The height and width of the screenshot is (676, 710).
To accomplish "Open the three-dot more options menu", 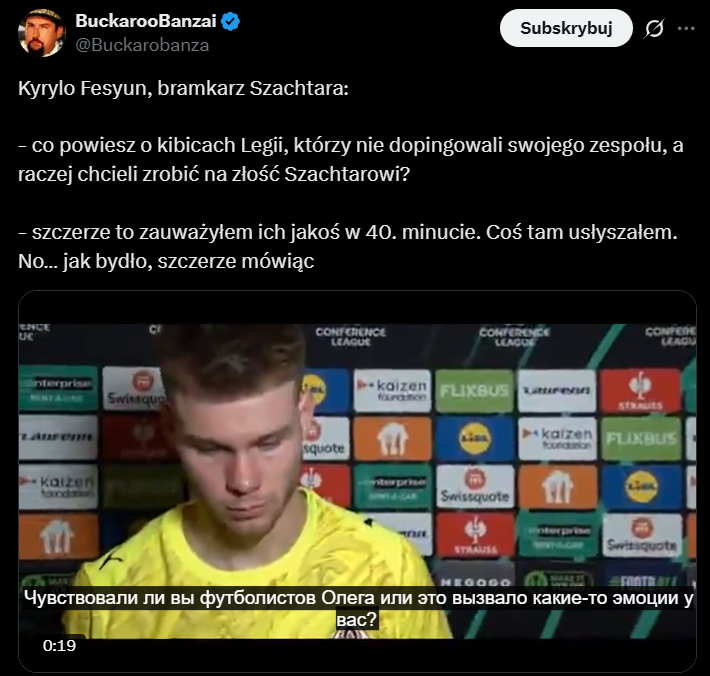I will pyautogui.click(x=686, y=29).
